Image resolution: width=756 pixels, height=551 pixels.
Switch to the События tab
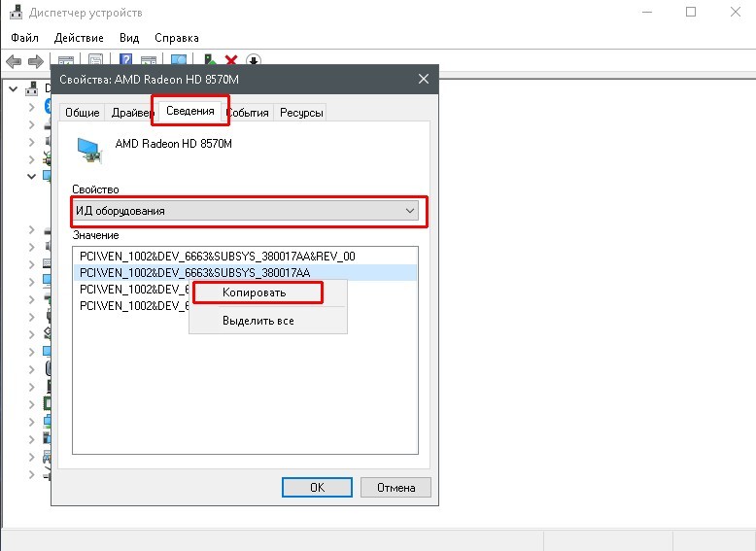pos(248,113)
